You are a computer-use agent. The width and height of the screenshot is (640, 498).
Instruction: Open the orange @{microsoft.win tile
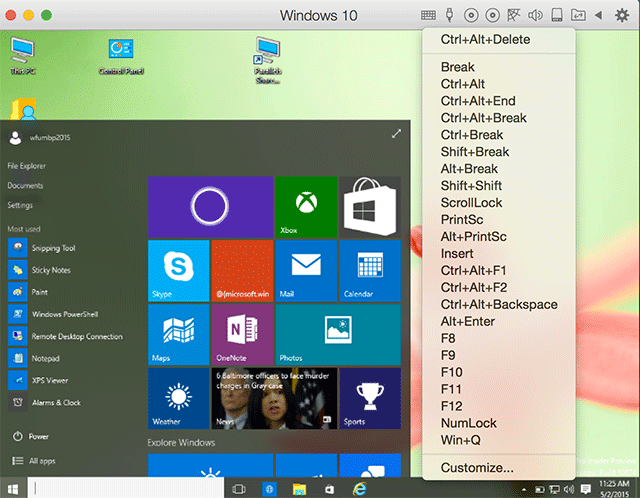[x=242, y=271]
